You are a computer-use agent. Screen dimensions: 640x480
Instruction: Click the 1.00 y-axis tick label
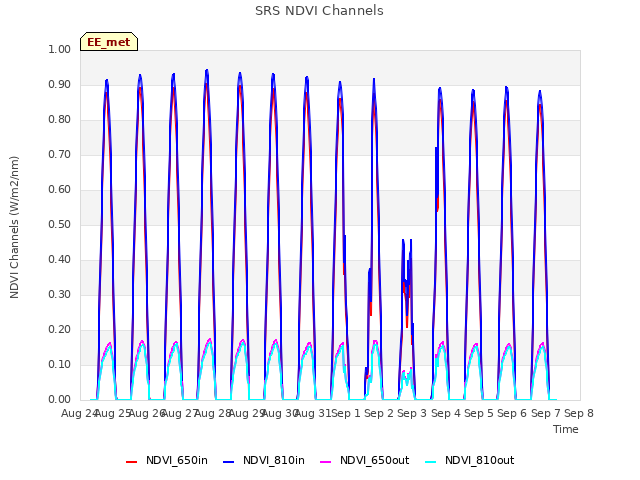pyautogui.click(x=60, y=49)
